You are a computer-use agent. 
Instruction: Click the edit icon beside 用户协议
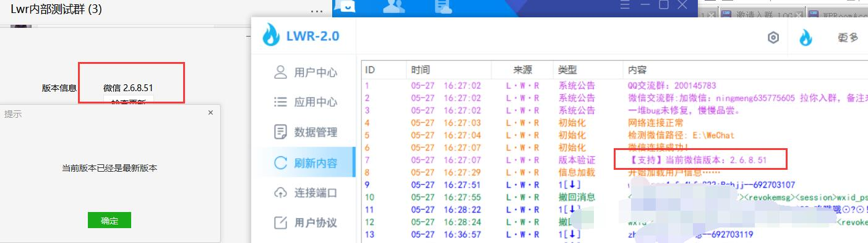(280, 223)
